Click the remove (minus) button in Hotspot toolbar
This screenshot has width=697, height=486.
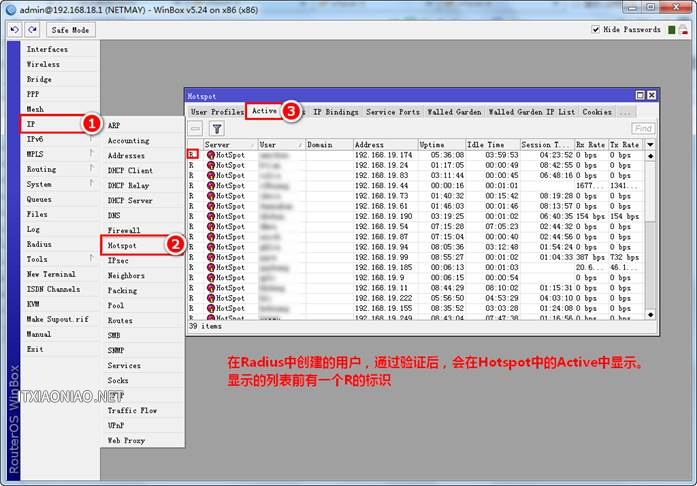pyautogui.click(x=196, y=128)
